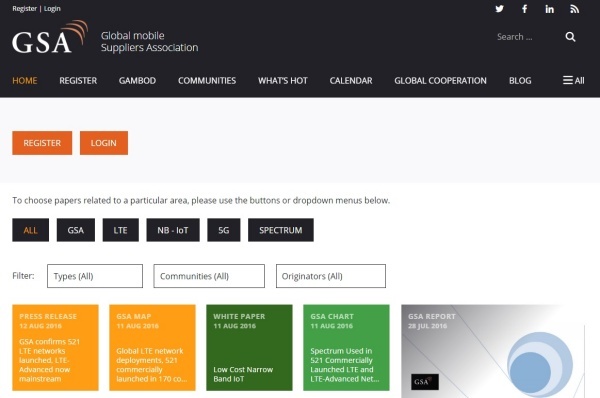This screenshot has height=398, width=600.
Task: Expand the Originators (All) dropdown
Action: 331,276
